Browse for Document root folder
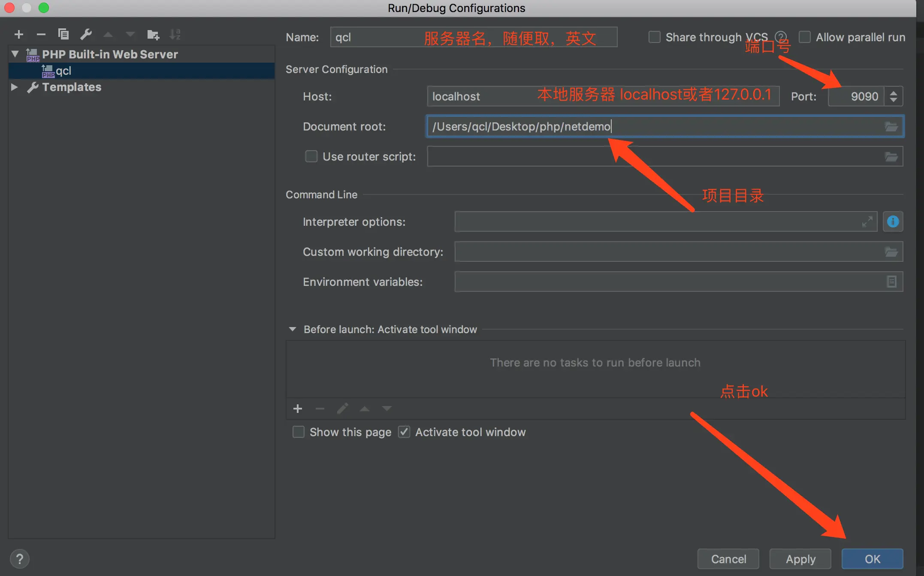 pyautogui.click(x=891, y=127)
